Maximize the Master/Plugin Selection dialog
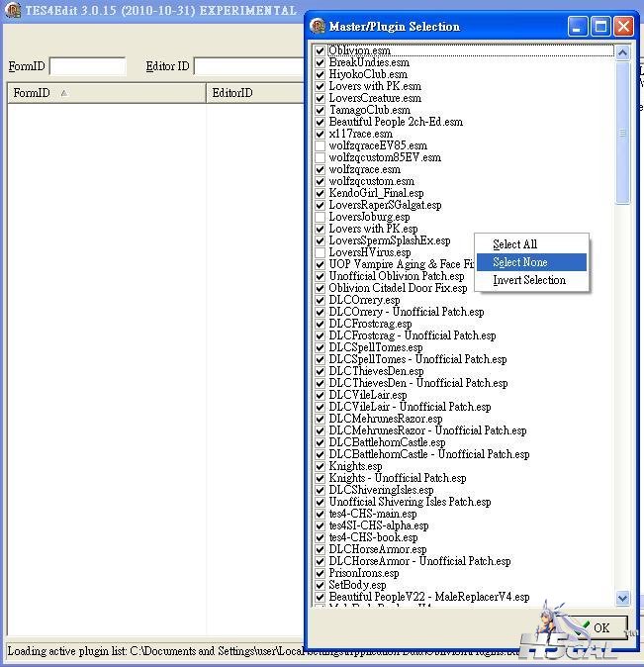 coord(600,27)
